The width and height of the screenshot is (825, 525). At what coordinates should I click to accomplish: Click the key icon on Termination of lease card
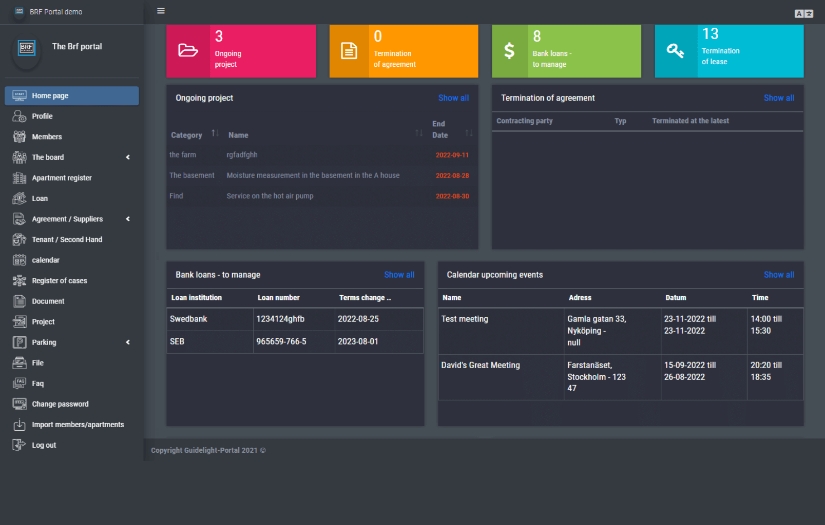click(x=676, y=51)
